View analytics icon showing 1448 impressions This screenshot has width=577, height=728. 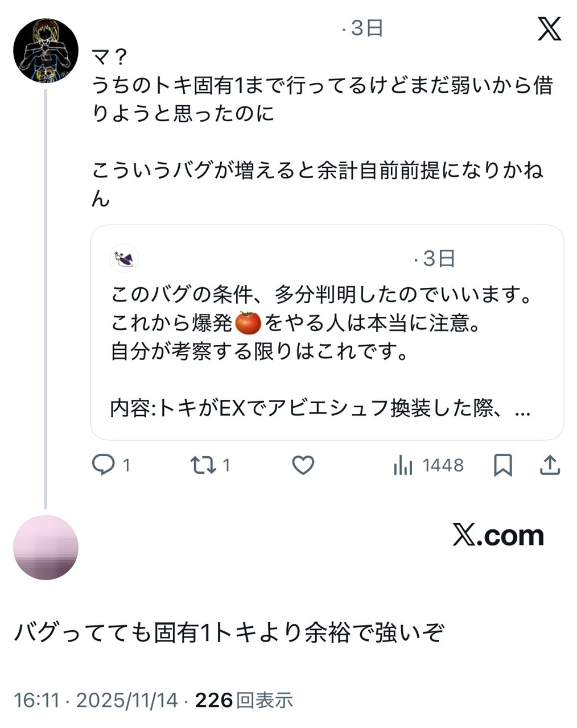click(x=403, y=465)
